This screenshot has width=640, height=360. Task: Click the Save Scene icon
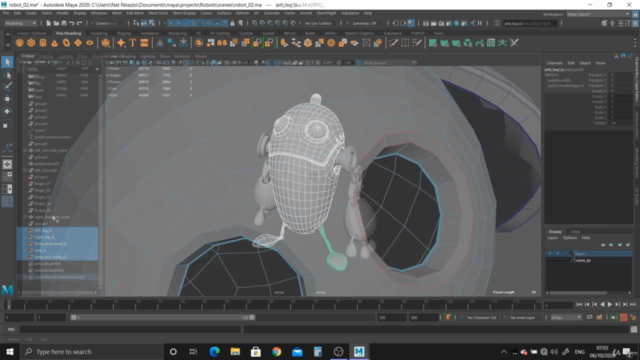click(64, 23)
